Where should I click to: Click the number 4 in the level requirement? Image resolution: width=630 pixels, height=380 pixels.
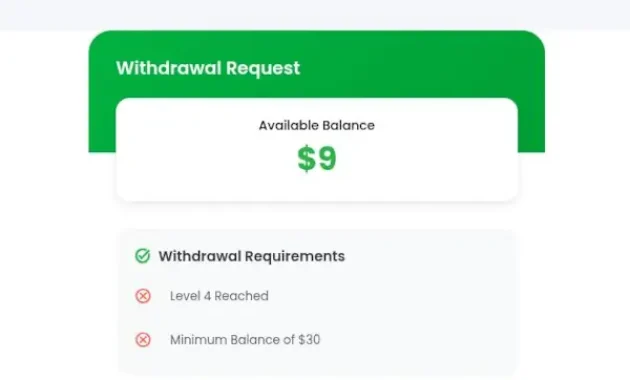[207, 296]
